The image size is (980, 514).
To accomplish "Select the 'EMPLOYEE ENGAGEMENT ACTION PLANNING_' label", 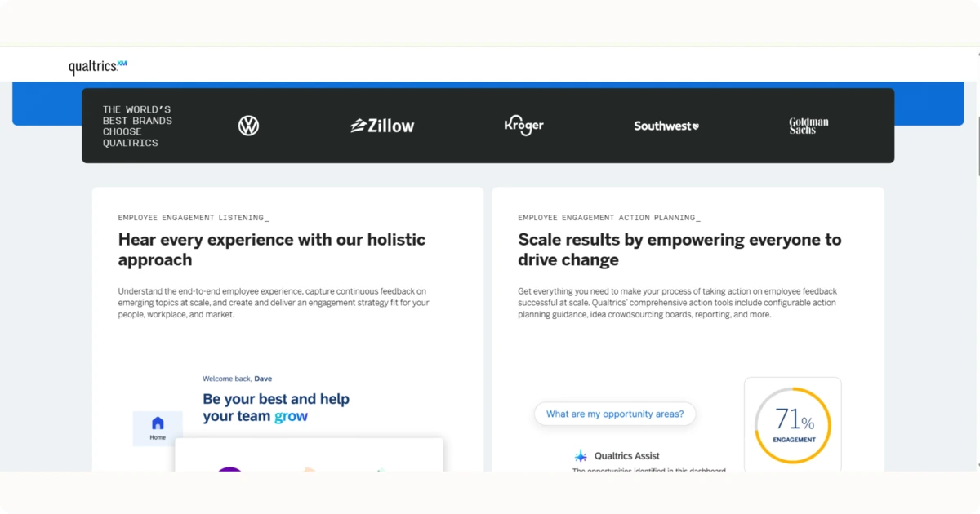I will [x=607, y=217].
